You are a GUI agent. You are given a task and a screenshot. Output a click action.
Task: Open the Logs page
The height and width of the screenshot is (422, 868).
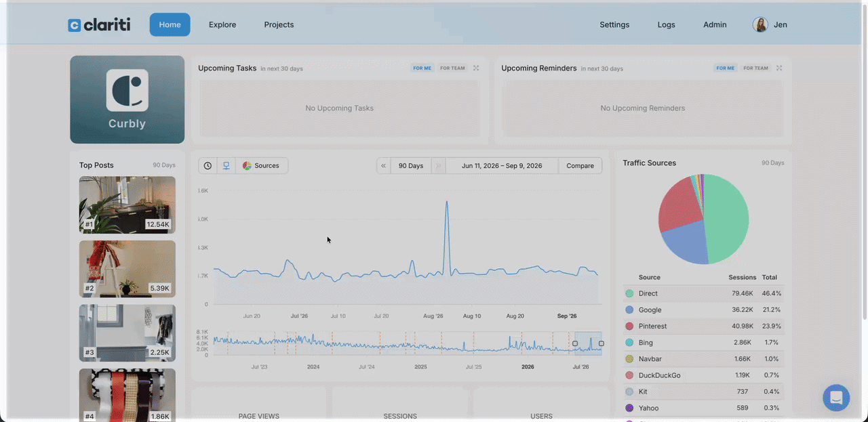click(666, 24)
